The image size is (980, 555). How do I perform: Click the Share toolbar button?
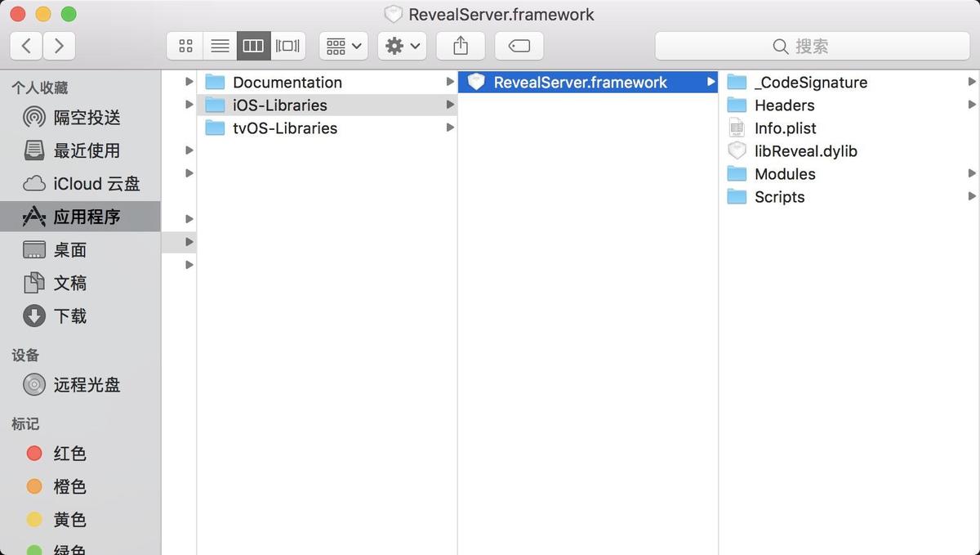pyautogui.click(x=461, y=47)
